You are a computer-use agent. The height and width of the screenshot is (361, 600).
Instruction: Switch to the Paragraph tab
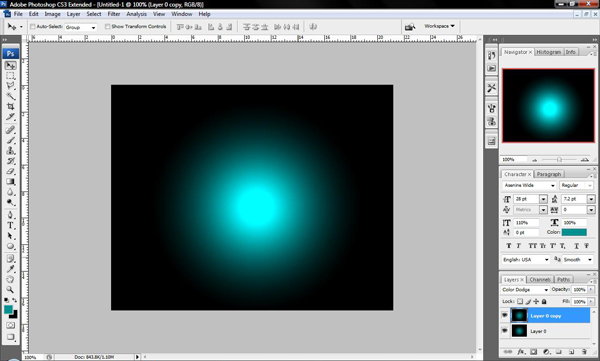pyautogui.click(x=549, y=174)
